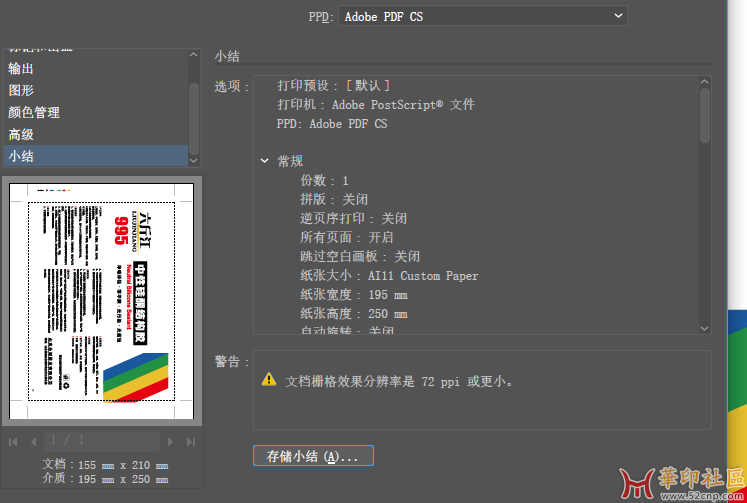Click the yellow warning triangle icon
This screenshot has height=503, width=747.
pos(269,380)
